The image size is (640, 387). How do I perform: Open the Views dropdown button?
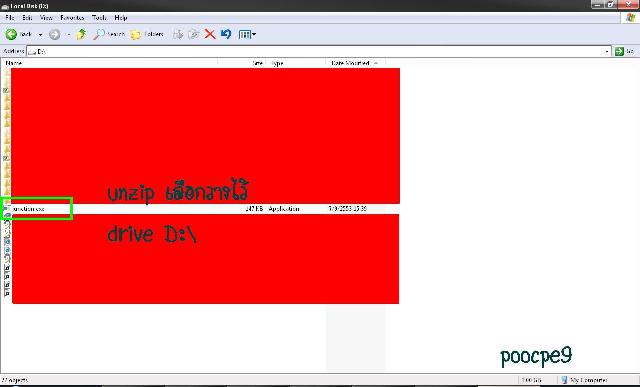coord(247,34)
